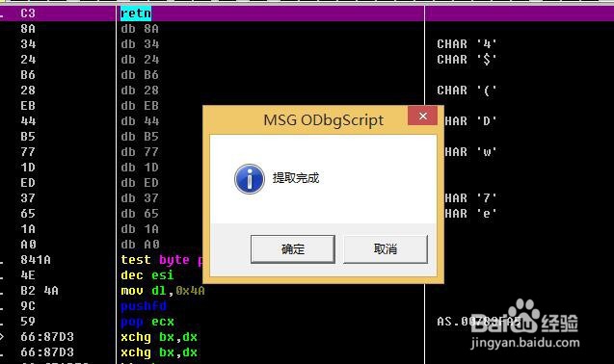
Task: Select the B5 byte in the hex column
Action: [28, 137]
